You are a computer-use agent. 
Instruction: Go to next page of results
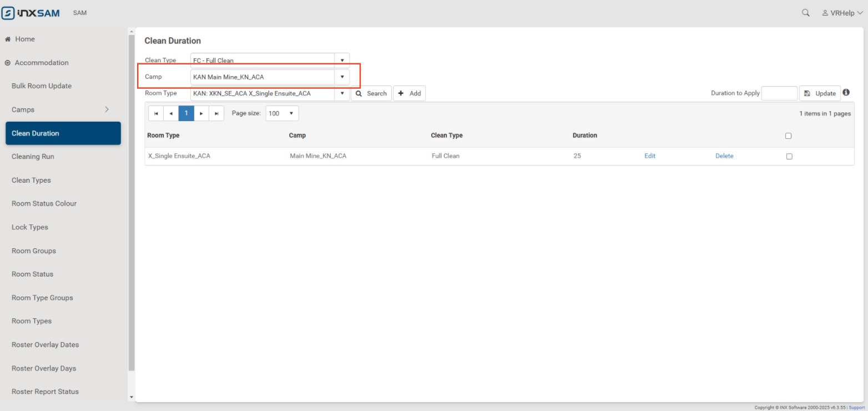tap(201, 113)
